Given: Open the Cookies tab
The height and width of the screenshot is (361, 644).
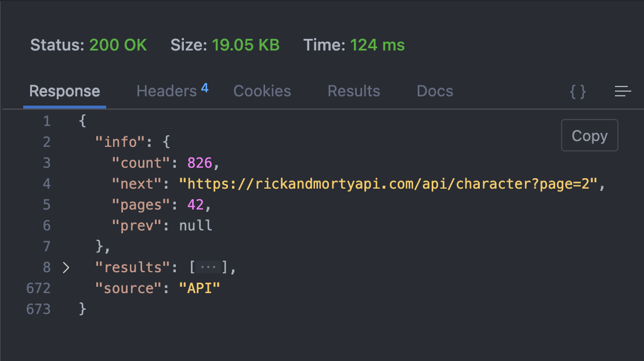Looking at the screenshot, I should (262, 91).
